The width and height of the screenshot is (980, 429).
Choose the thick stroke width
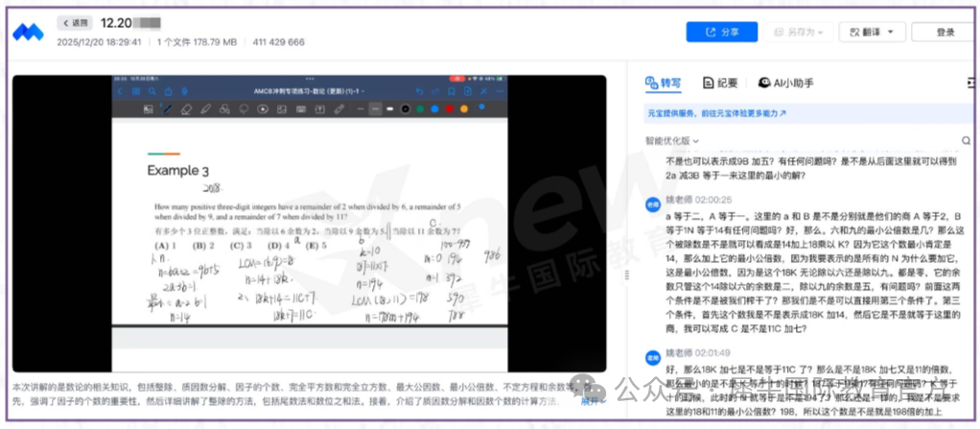[x=390, y=108]
